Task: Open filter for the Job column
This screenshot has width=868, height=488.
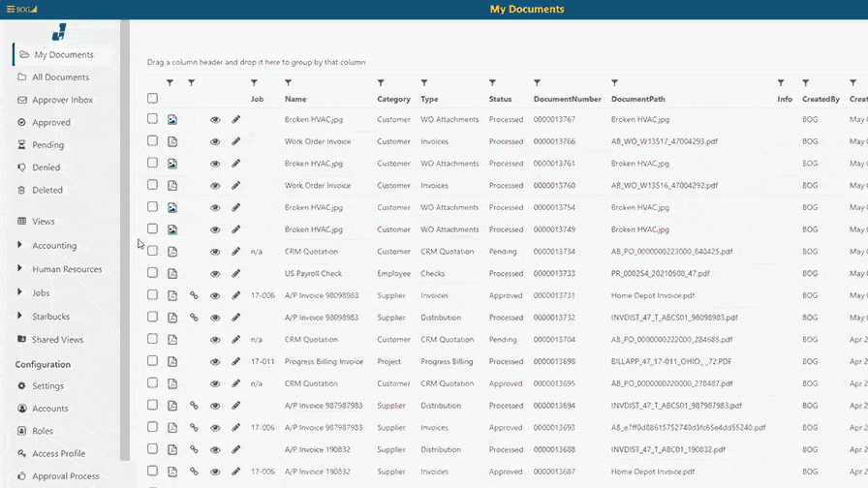Action: coord(254,83)
